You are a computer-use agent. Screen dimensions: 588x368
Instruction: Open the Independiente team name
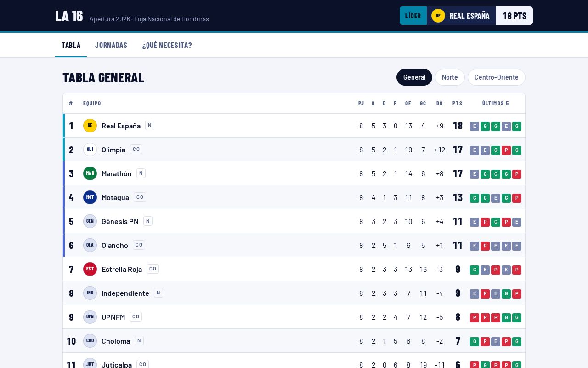(125, 293)
